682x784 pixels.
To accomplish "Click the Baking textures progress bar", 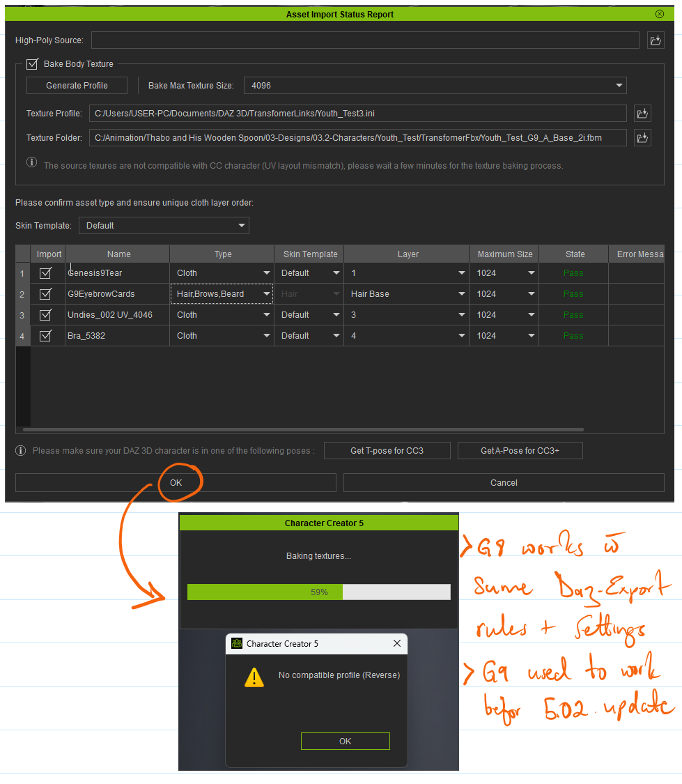I will 318,592.
